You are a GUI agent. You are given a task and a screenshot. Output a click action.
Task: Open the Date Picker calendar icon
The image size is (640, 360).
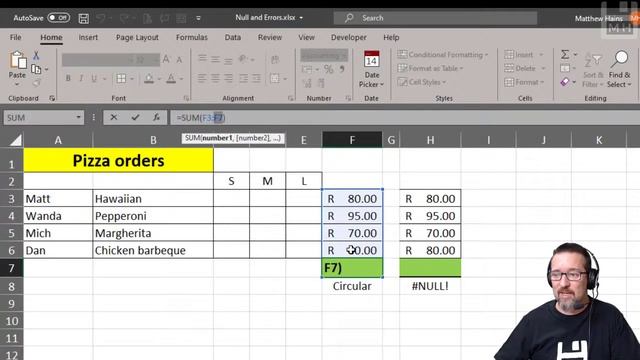(371, 60)
